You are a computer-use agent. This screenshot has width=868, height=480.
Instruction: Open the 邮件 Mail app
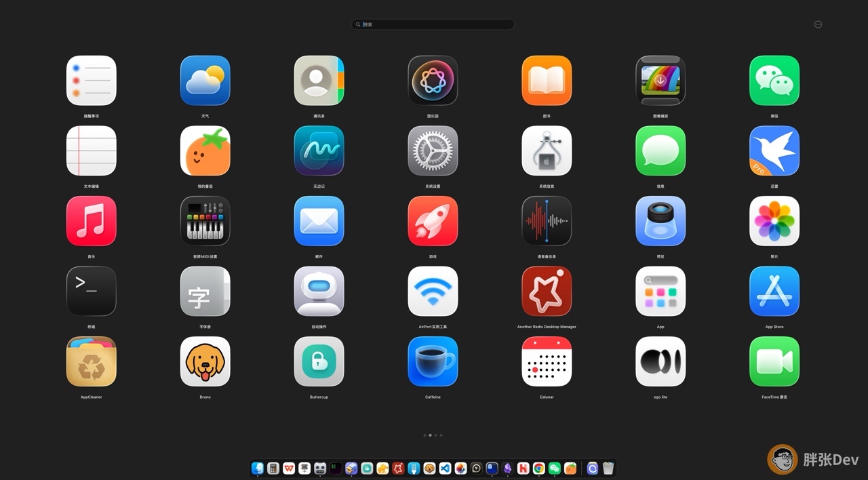(319, 221)
